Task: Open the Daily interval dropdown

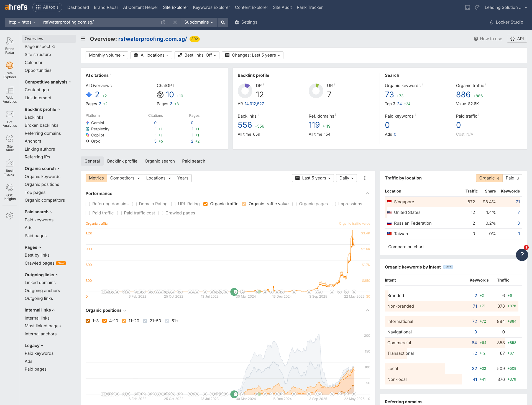Action: (346, 178)
